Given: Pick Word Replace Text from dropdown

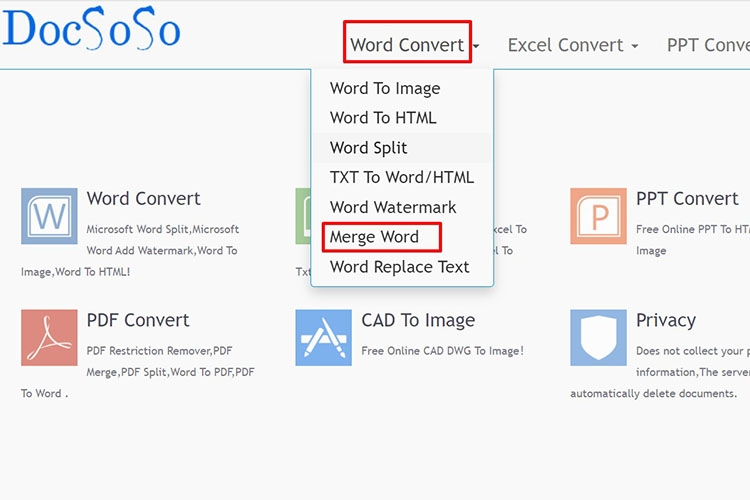Looking at the screenshot, I should click(x=400, y=267).
